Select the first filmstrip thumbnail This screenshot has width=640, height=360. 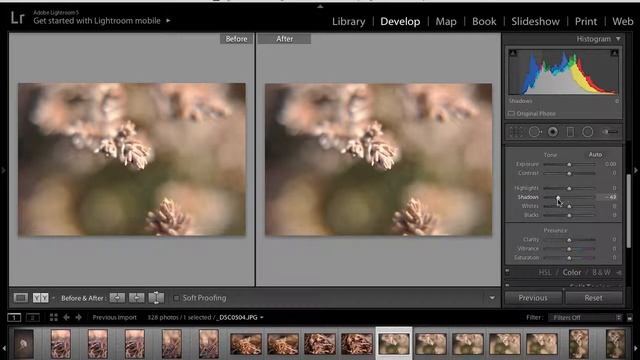[24, 344]
